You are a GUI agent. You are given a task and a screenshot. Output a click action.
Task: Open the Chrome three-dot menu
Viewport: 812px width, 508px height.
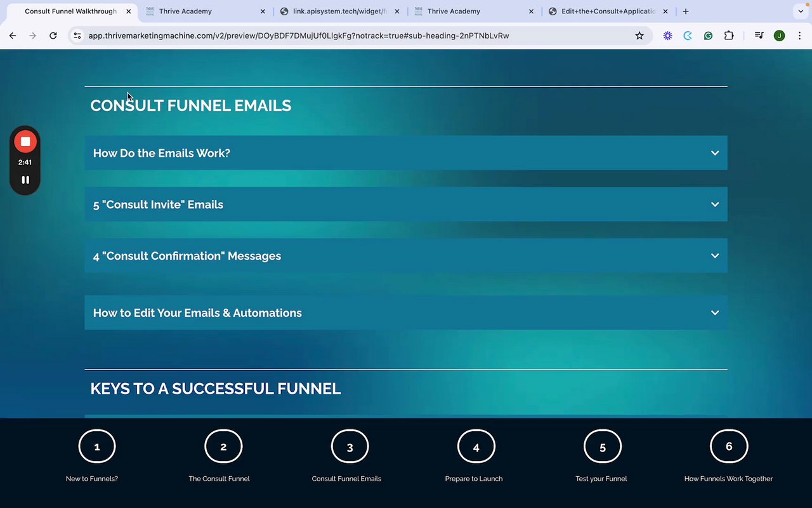799,36
